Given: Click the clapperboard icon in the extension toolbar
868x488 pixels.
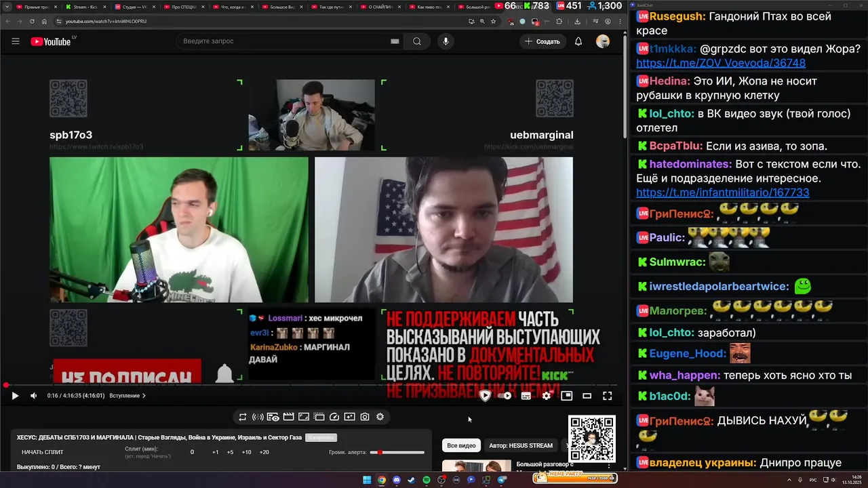Looking at the screenshot, I should click(288, 417).
